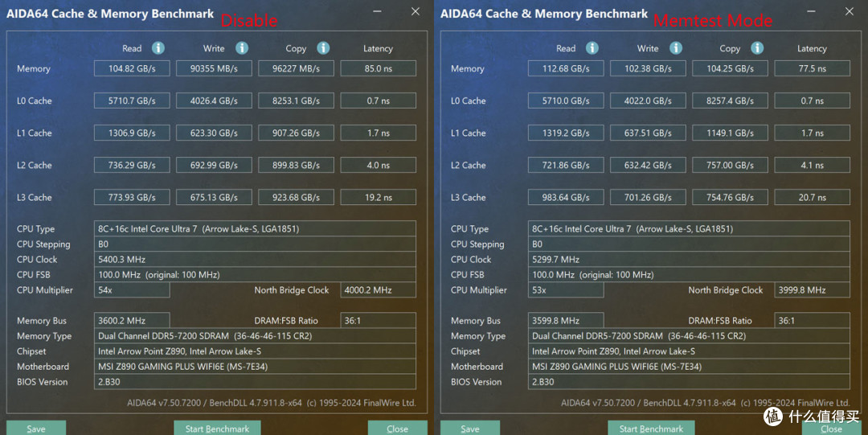
Task: Minimize the Disable benchmark window
Action: click(x=377, y=11)
